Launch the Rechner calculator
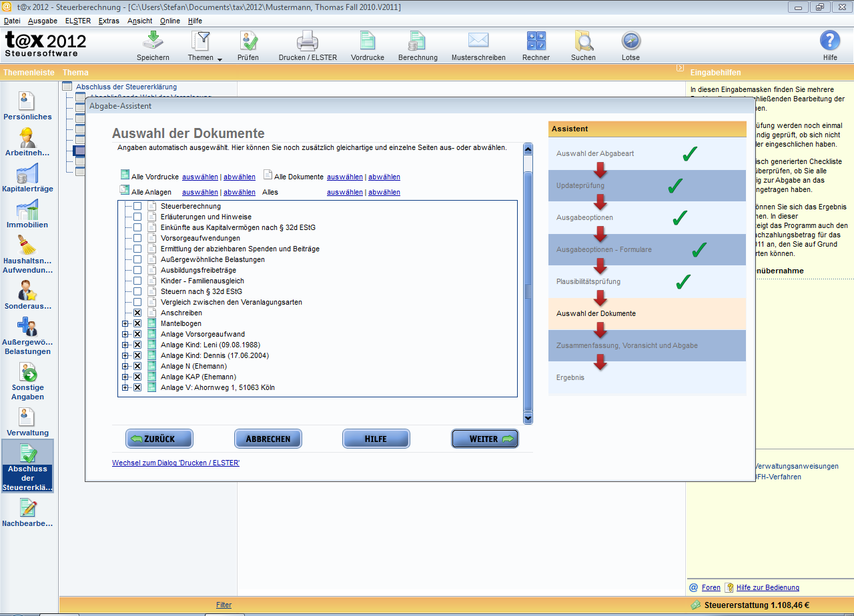The image size is (854, 616). (x=536, y=41)
